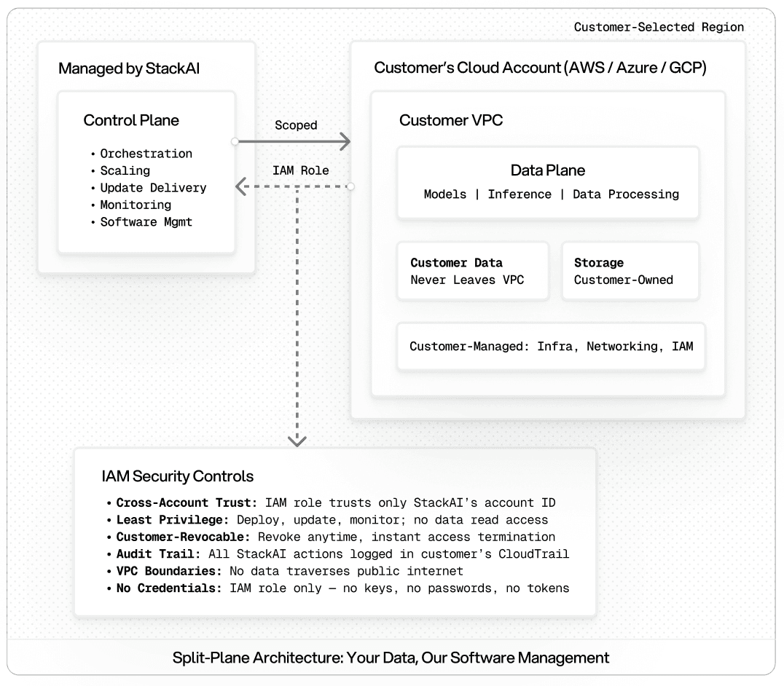This screenshot has width=784, height=686.
Task: Select the 'Control Plane' title
Action: coord(131,120)
